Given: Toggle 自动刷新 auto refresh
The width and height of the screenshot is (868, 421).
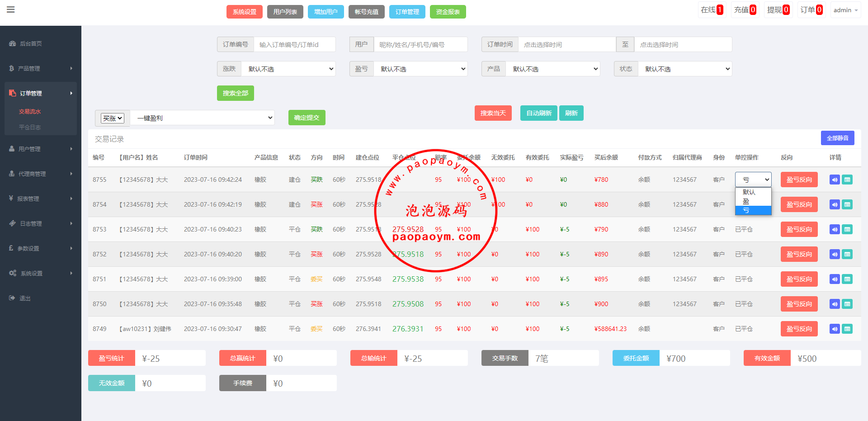Looking at the screenshot, I should tap(539, 113).
